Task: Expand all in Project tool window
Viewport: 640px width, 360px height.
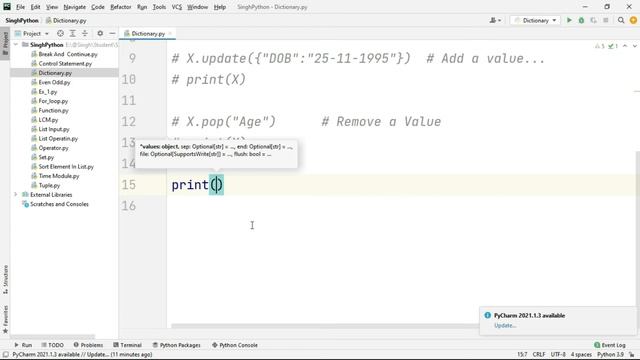Action: point(73,33)
